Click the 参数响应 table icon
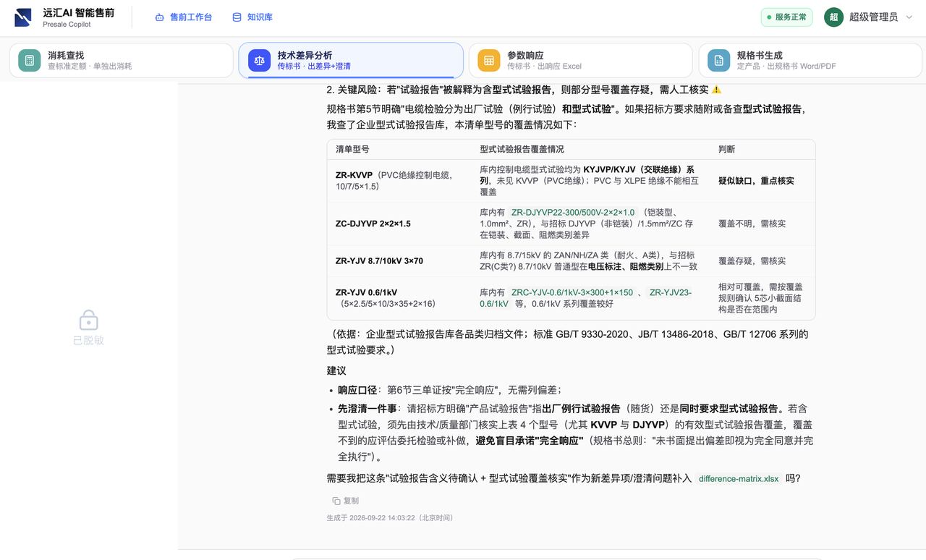 coord(489,61)
